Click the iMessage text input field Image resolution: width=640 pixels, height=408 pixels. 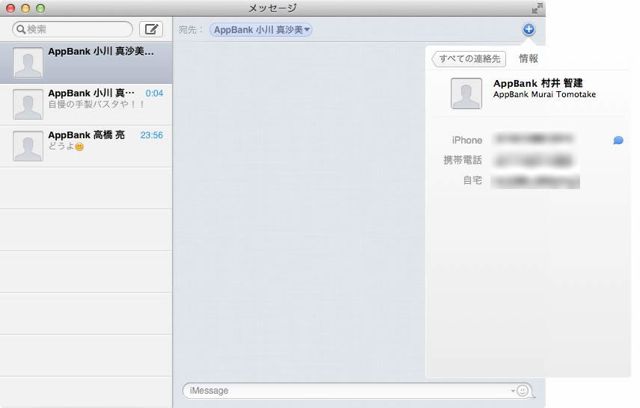pyautogui.click(x=358, y=391)
